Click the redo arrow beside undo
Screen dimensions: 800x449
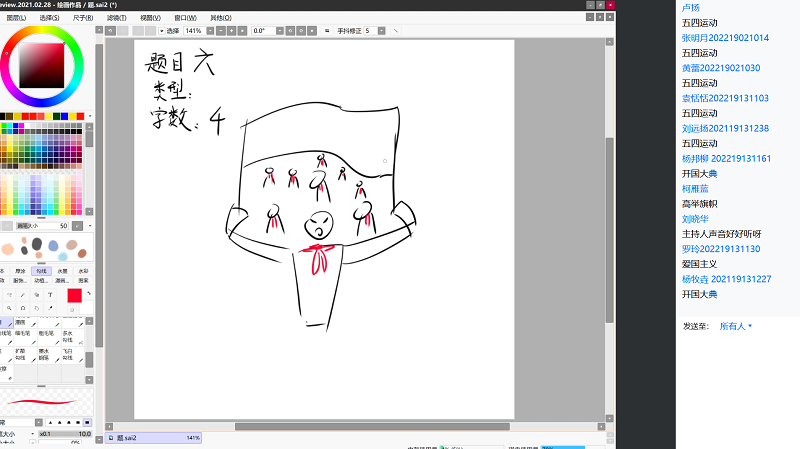point(123,31)
